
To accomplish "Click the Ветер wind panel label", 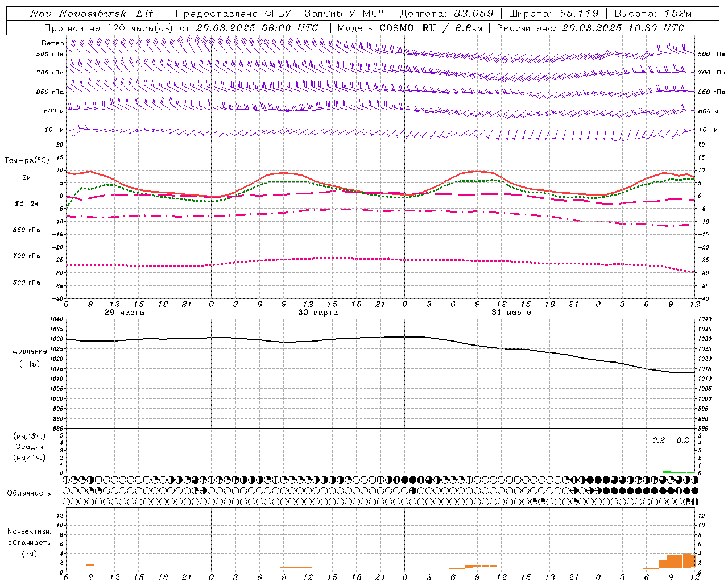I will tap(52, 43).
